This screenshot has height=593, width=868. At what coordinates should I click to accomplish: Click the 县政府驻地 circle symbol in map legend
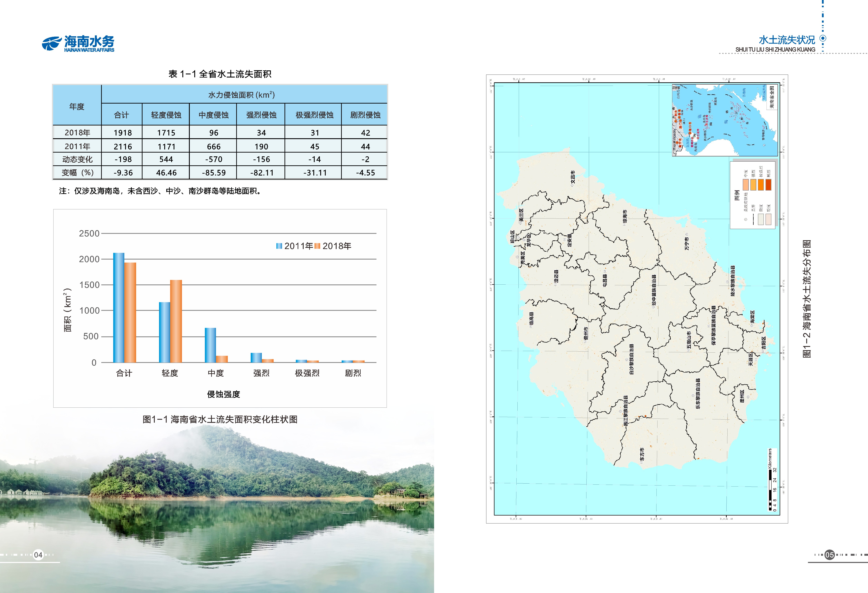pos(746,219)
